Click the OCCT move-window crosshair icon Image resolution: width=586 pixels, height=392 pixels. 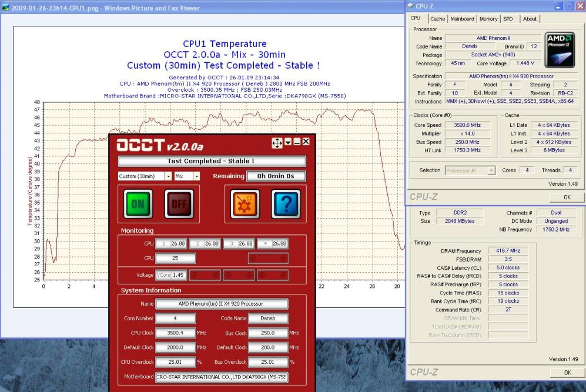coord(277,142)
